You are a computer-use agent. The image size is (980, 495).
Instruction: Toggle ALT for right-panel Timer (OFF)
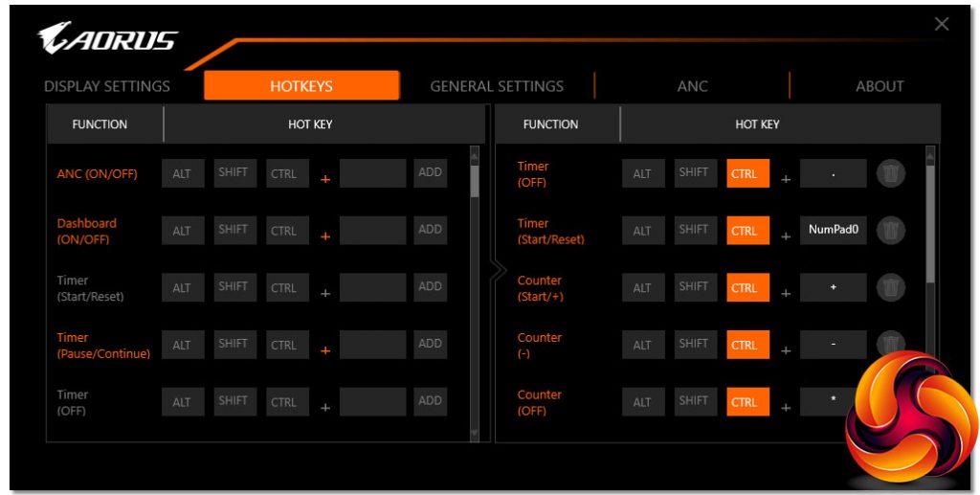pos(643,173)
